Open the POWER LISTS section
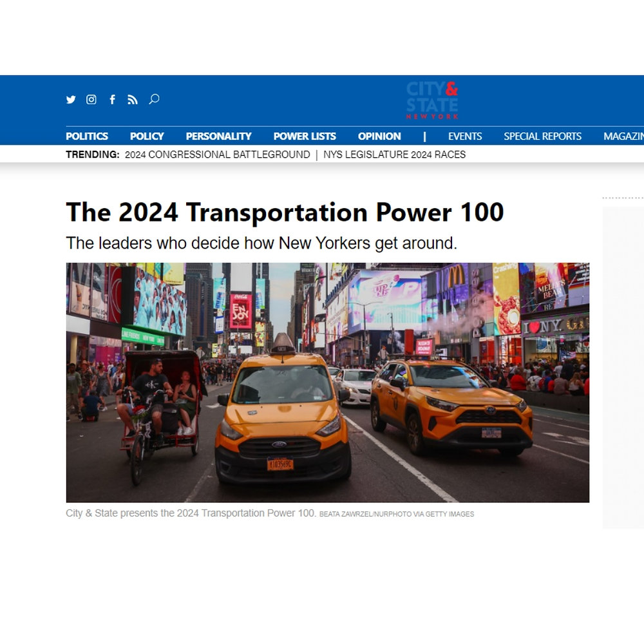Screen dimensions: 644x644 pyautogui.click(x=304, y=136)
